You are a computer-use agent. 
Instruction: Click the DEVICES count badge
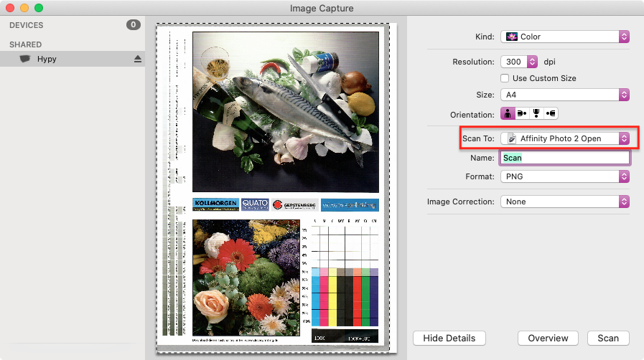(x=133, y=25)
